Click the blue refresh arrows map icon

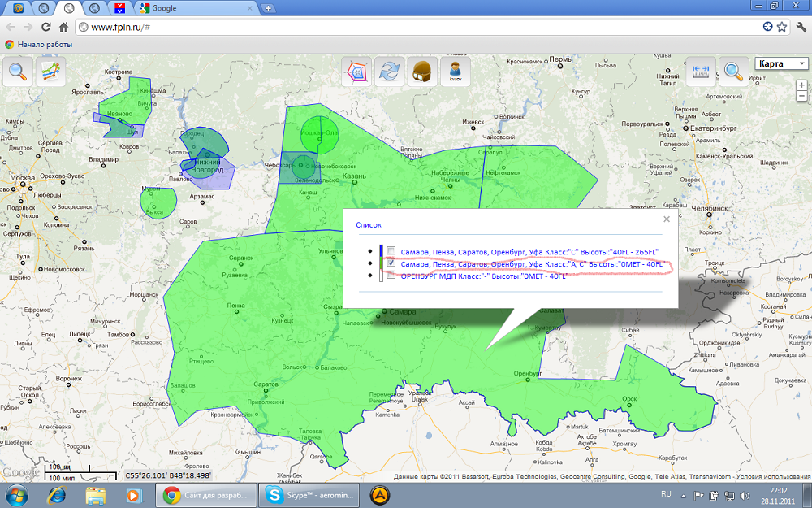pyautogui.click(x=390, y=72)
